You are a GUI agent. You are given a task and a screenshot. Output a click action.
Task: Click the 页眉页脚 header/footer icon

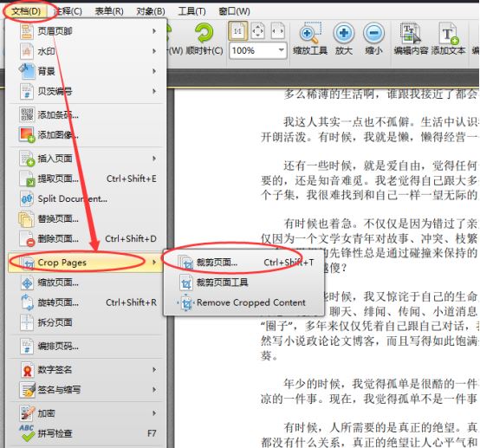(27, 31)
